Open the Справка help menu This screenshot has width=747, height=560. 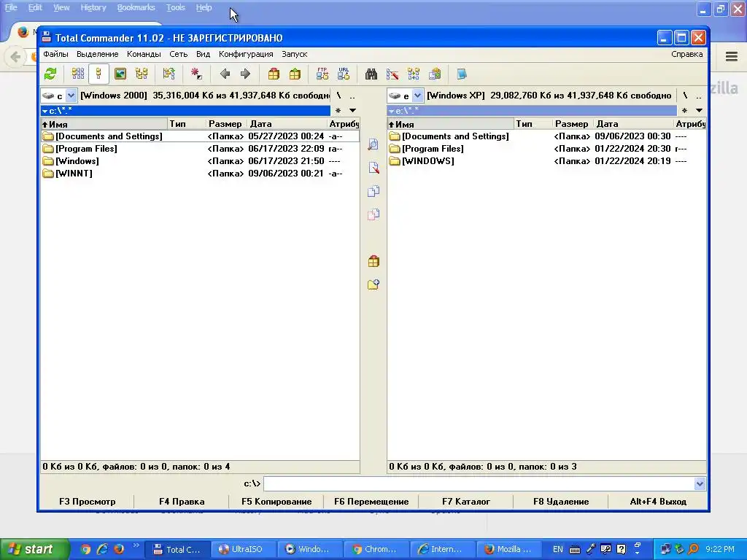click(687, 54)
